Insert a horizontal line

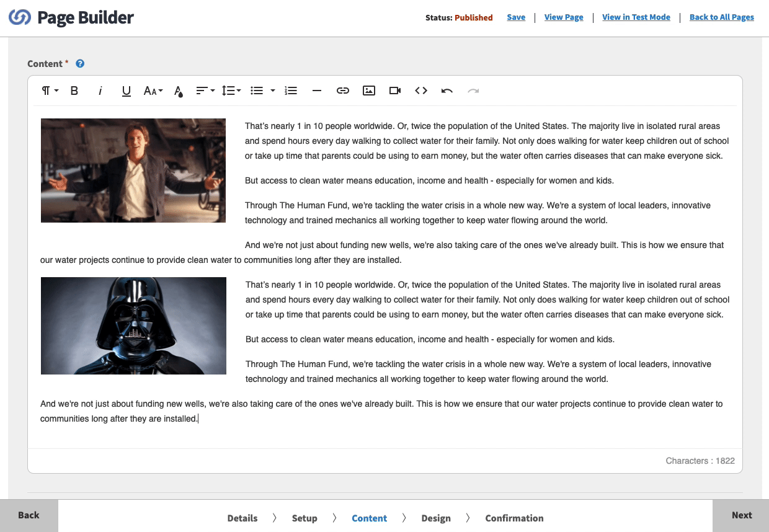pyautogui.click(x=317, y=91)
